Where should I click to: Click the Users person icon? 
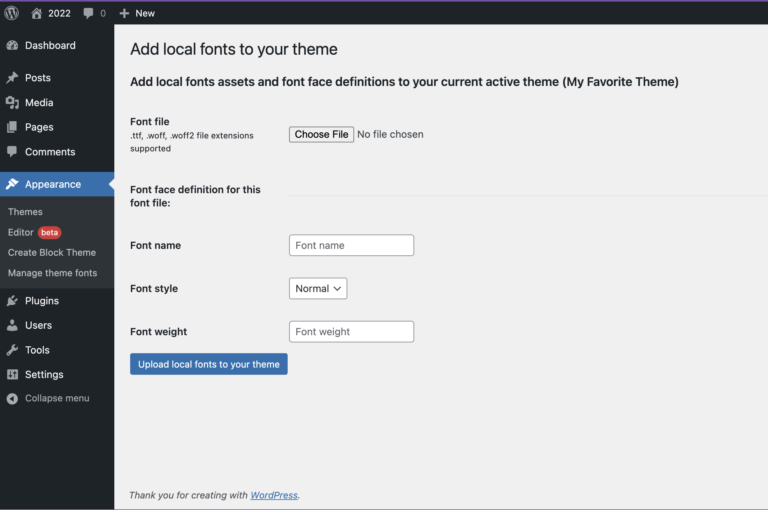coord(12,326)
